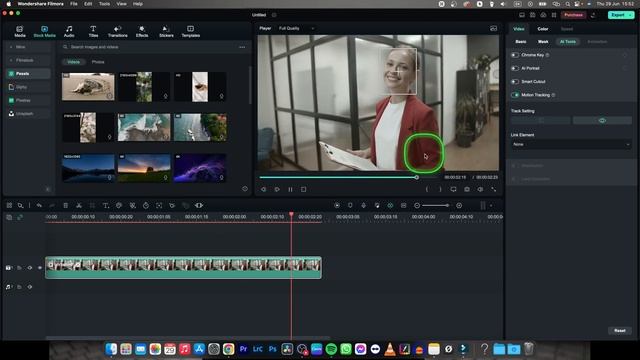
Task: Click the timeline layout grid icon
Action: click(9, 205)
